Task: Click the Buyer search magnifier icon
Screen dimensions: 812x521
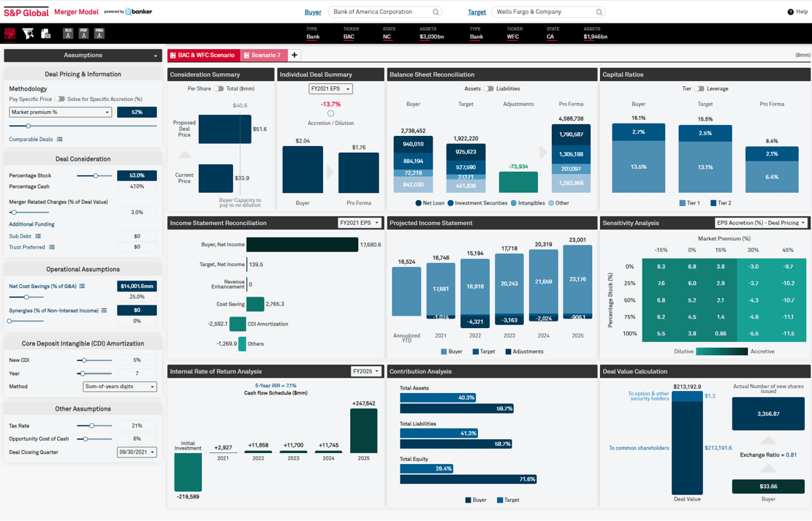Action: pyautogui.click(x=436, y=12)
